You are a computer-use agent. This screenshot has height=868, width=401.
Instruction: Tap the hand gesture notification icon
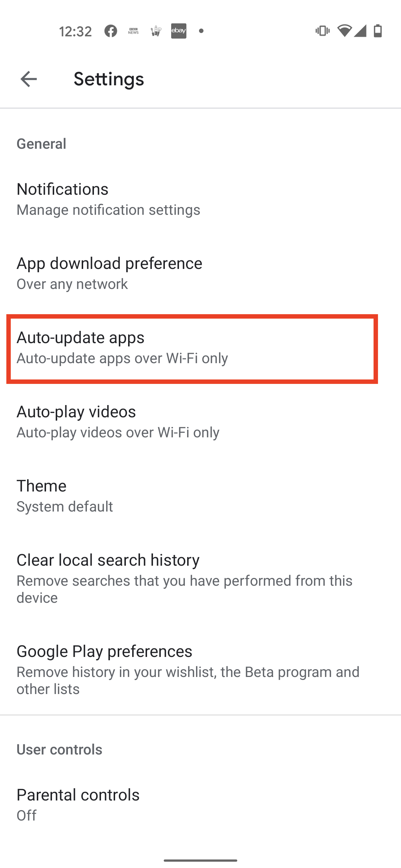pyautogui.click(x=156, y=31)
